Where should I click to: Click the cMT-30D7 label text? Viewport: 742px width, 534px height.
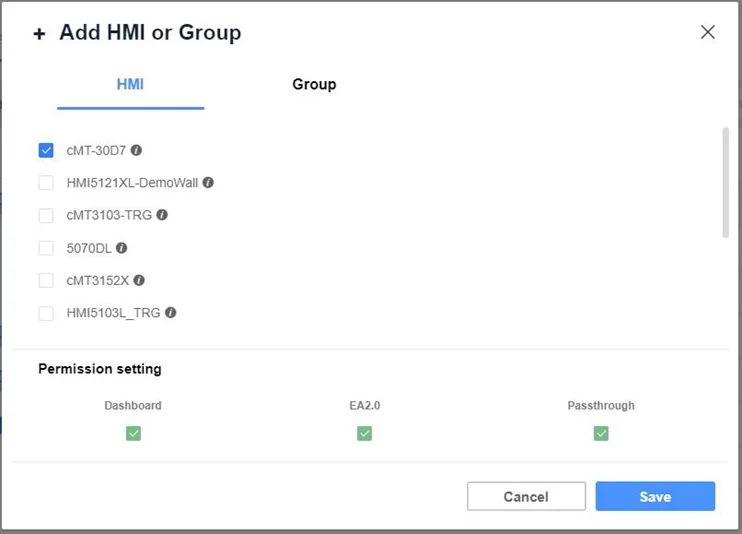point(96,151)
